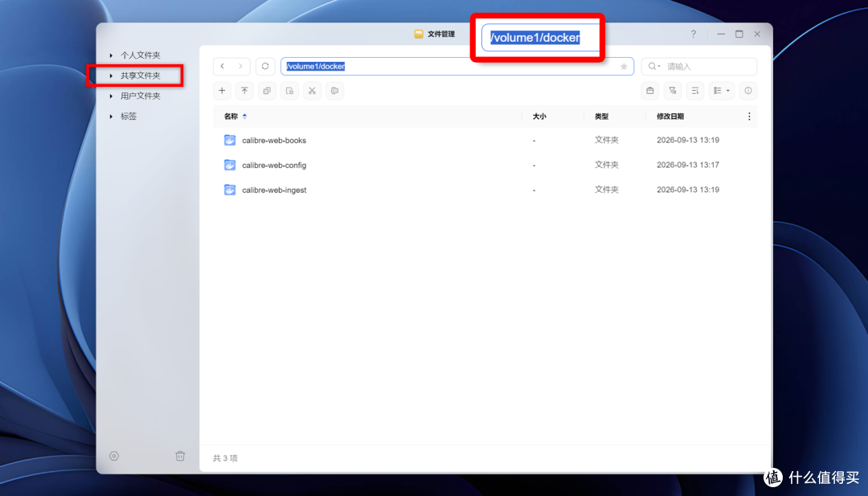868x496 pixels.
Task: Click the paste toolbar icon
Action: pyautogui.click(x=335, y=91)
